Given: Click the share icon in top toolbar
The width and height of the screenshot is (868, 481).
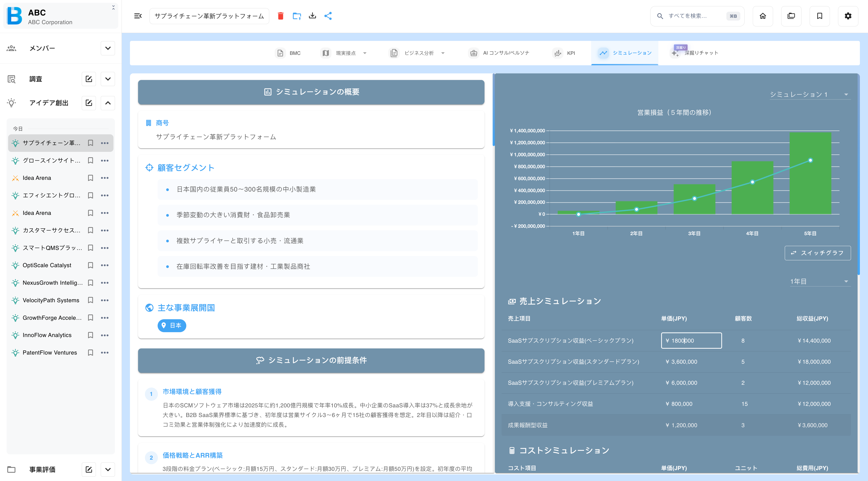Looking at the screenshot, I should tap(328, 16).
